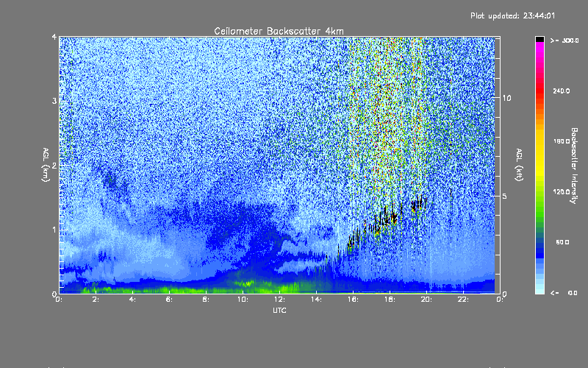
Task: Click the "20:" UTC hour tick label
Action: [x=426, y=300]
